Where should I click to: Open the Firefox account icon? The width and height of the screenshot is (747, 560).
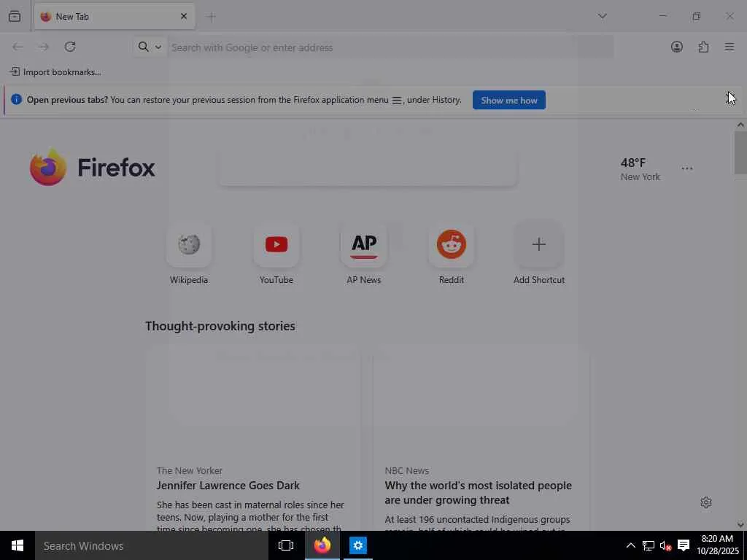676,47
